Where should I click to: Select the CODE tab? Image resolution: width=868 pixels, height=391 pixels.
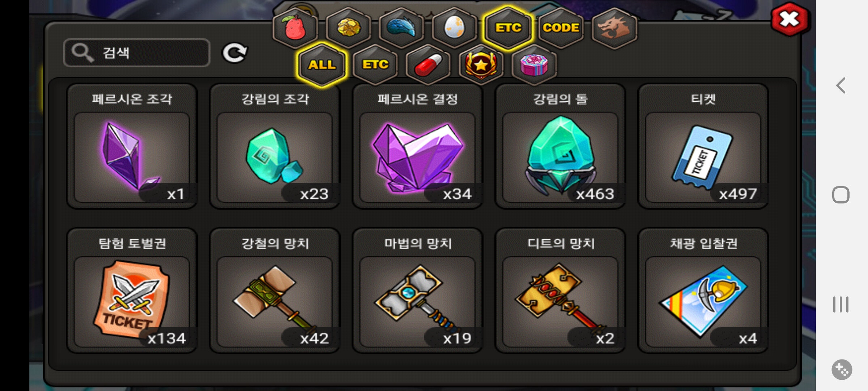coord(561,28)
